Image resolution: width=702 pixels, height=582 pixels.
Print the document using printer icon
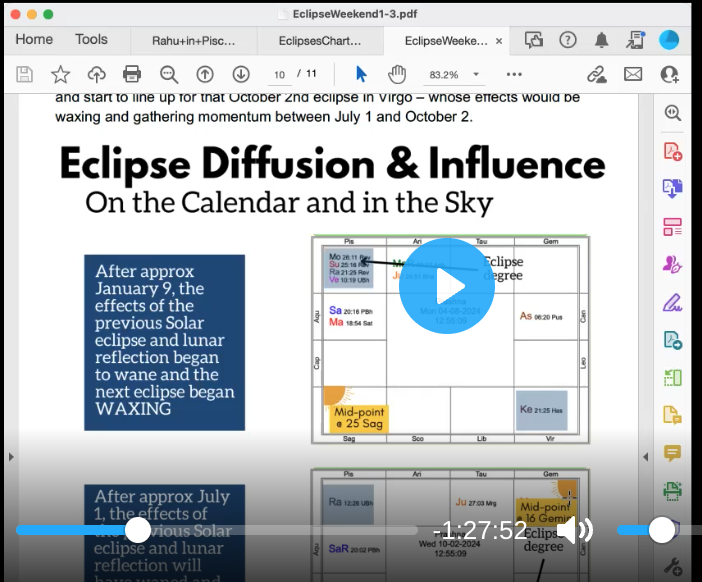point(132,74)
